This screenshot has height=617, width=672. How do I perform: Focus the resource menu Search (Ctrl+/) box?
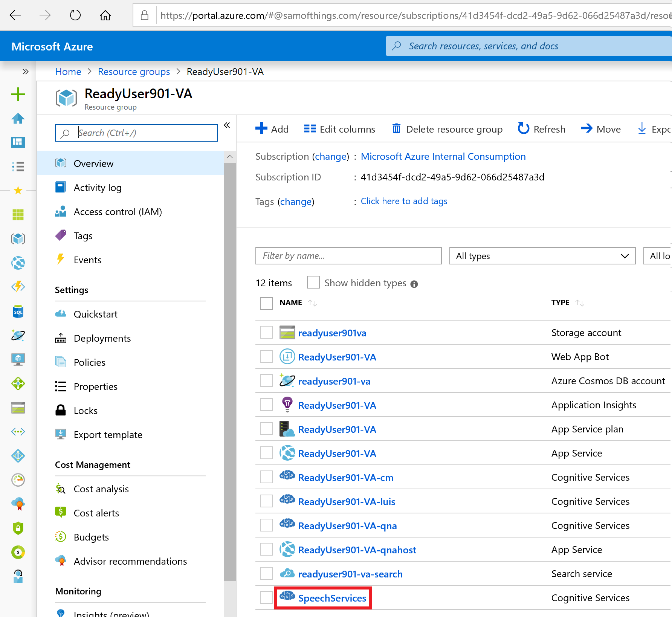[x=136, y=133]
